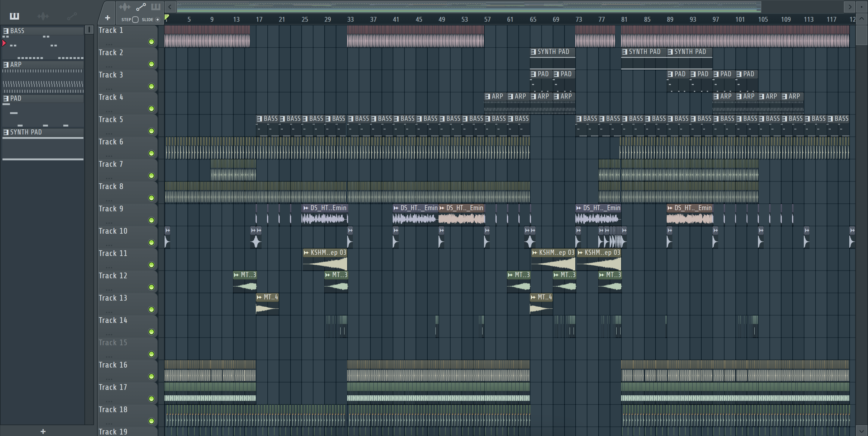Enable the STEP editing checkbox

click(135, 20)
